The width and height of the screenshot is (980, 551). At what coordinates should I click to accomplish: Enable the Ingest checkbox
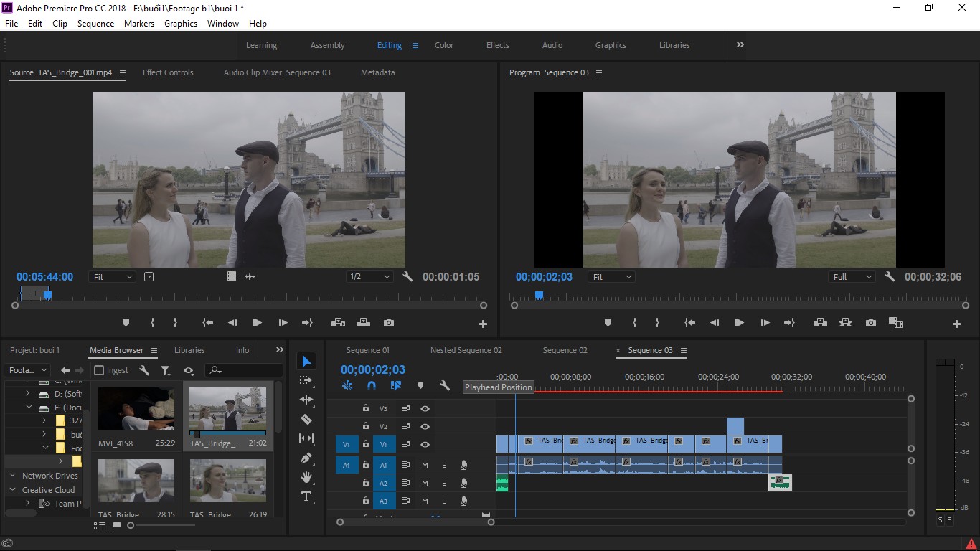99,370
